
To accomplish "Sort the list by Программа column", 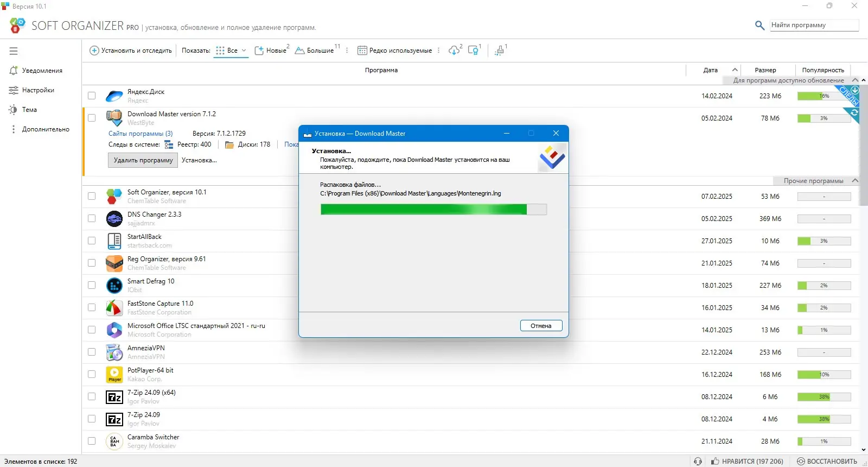I will [381, 70].
